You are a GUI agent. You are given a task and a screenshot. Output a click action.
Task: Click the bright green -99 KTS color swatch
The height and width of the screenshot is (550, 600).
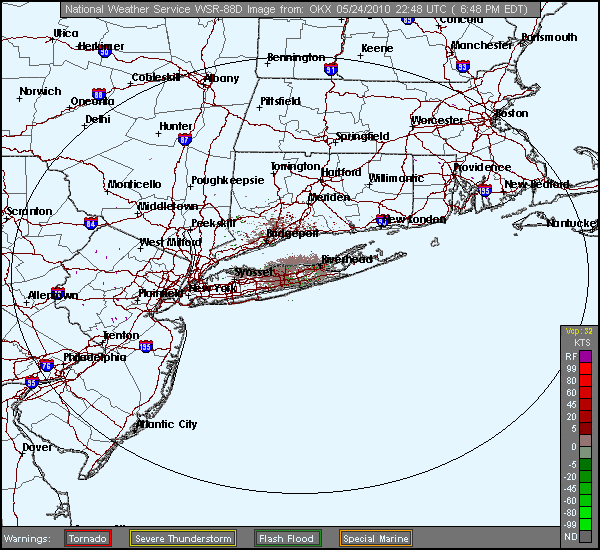(585, 524)
